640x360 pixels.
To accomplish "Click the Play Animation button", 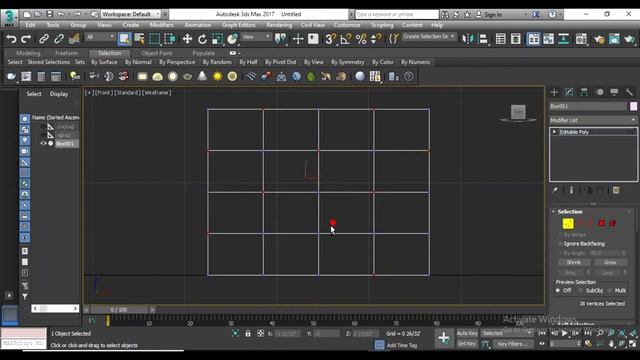I will 564,333.
